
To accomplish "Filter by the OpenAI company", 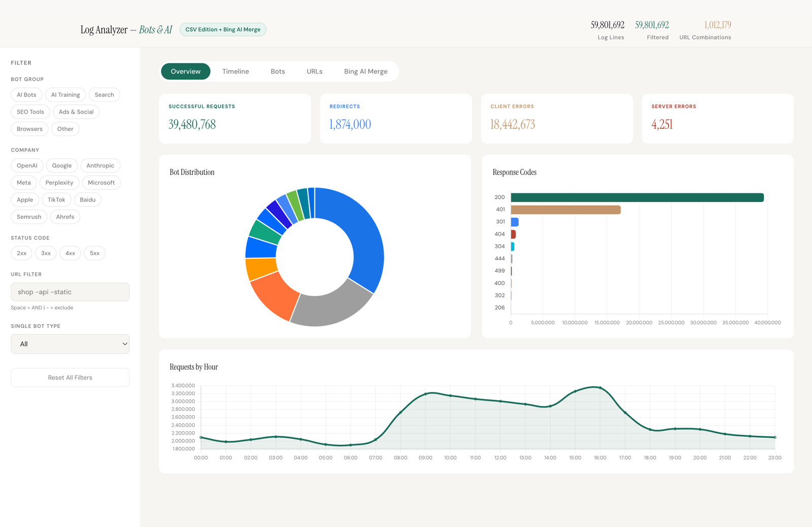I will point(27,165).
